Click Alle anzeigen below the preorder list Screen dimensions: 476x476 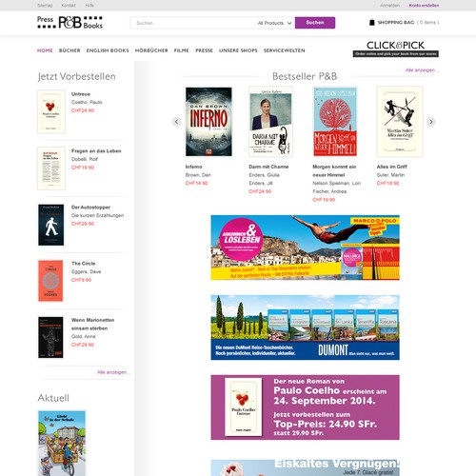[113, 372]
